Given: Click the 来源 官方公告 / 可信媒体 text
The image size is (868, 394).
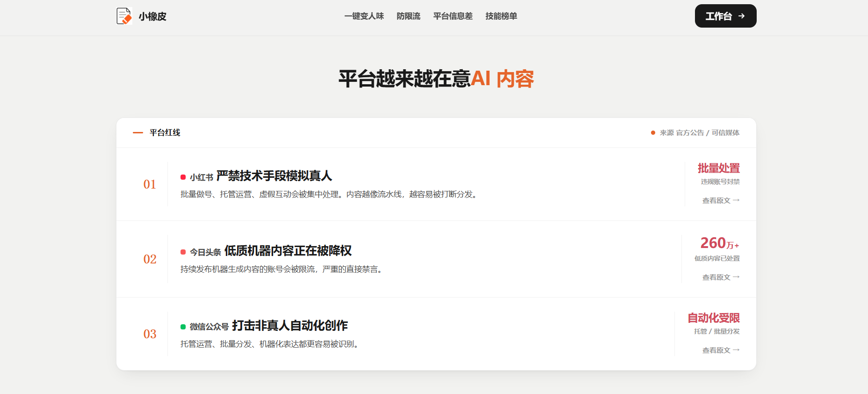Looking at the screenshot, I should 699,133.
